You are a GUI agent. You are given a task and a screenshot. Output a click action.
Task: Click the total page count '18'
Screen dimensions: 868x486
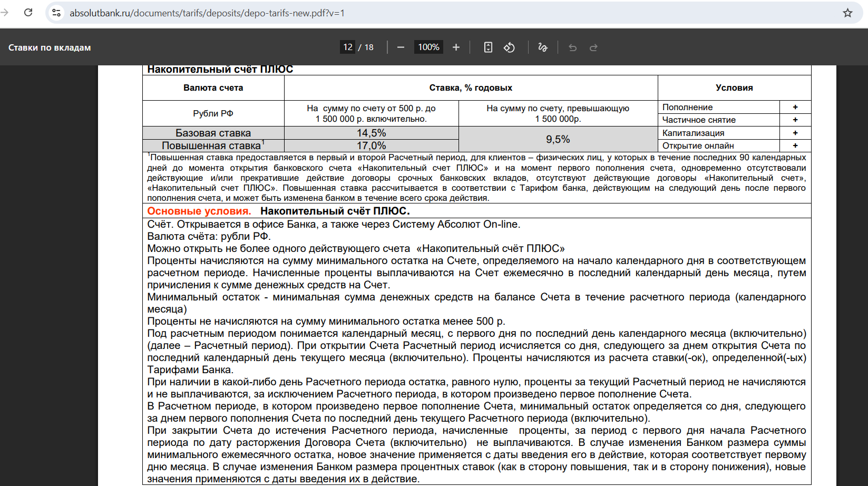pyautogui.click(x=369, y=47)
